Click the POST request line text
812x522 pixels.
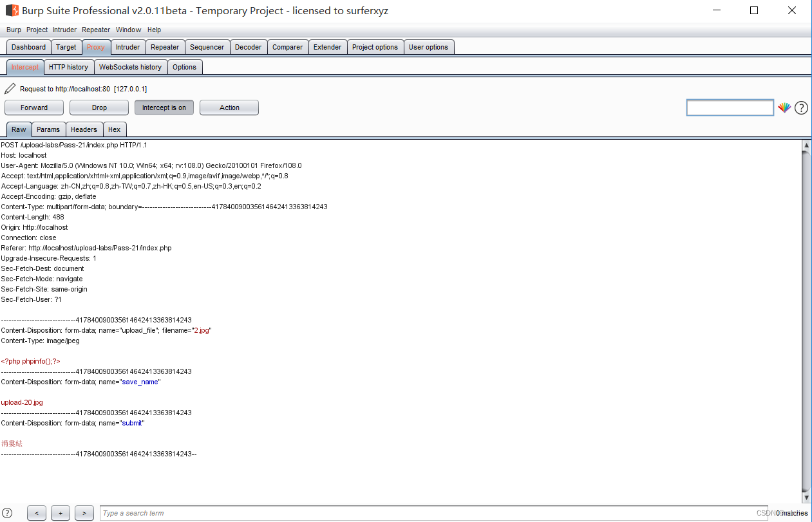point(74,145)
